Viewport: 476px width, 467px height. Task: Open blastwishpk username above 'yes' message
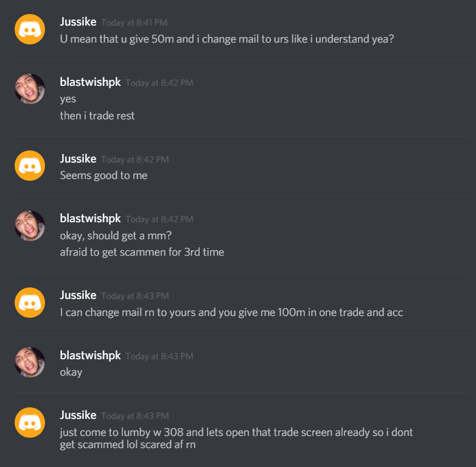pos(90,82)
